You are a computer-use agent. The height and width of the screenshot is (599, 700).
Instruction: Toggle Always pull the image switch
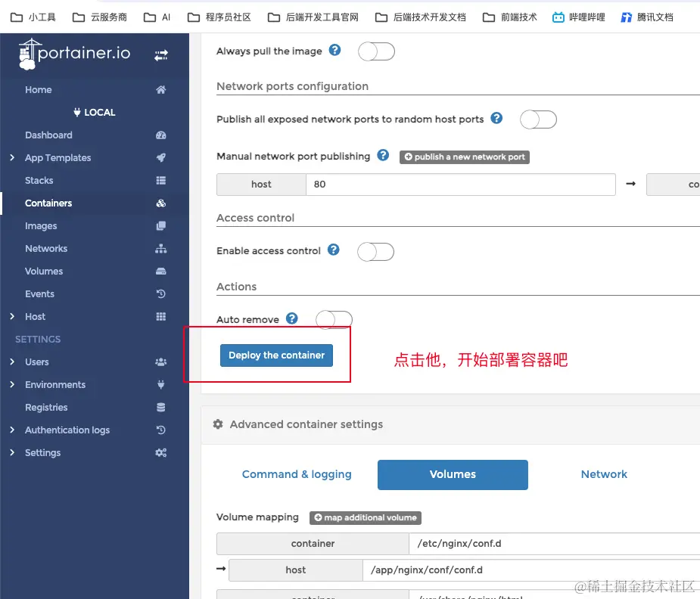pyautogui.click(x=376, y=51)
